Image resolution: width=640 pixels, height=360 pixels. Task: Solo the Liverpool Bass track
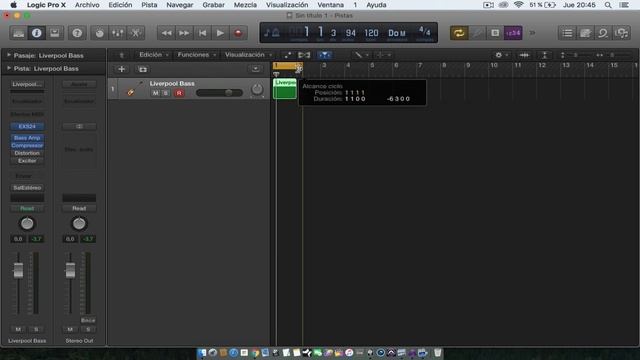pos(166,93)
